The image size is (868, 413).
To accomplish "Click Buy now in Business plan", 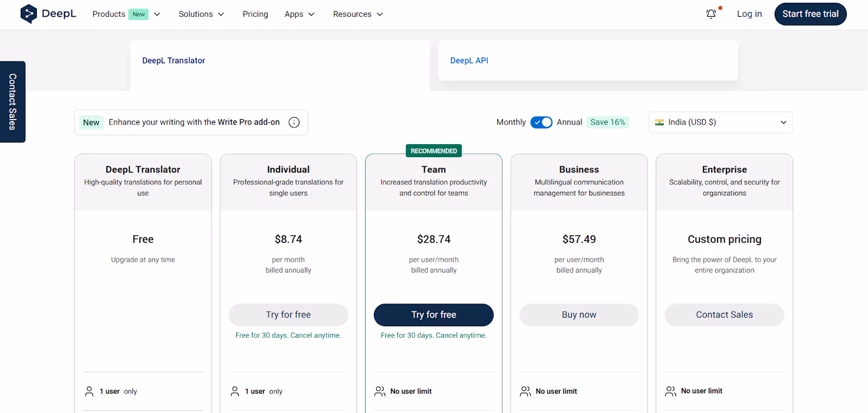I will coord(579,315).
